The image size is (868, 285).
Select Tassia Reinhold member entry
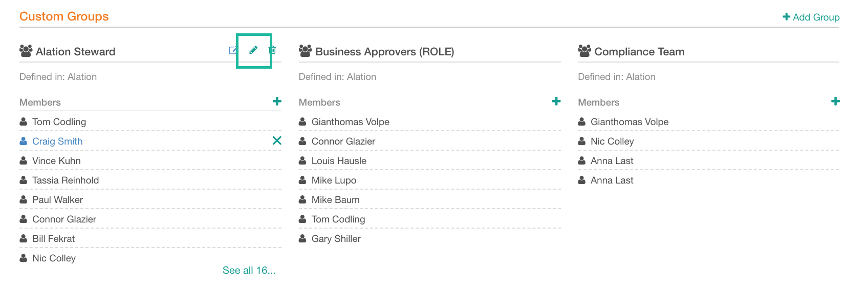click(150, 180)
